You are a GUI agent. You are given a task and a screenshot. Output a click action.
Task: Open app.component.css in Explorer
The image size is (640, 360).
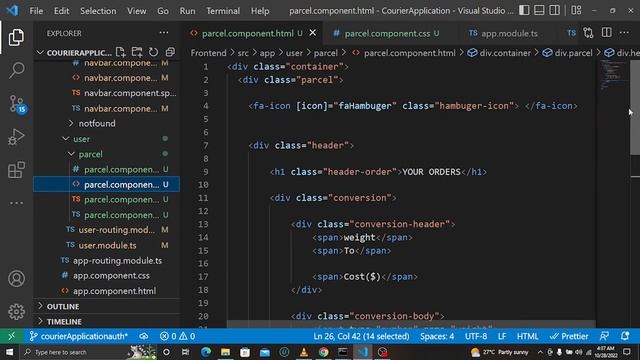coord(111,276)
